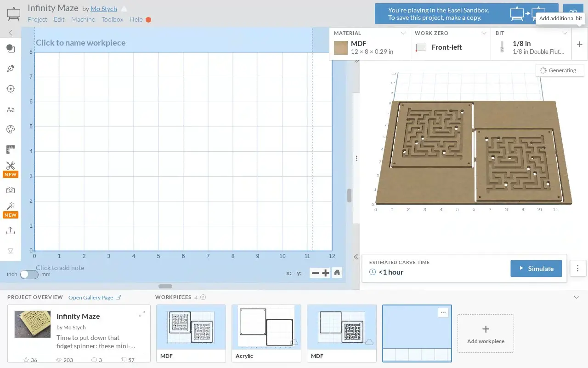Reset canvas view with home icon
The width and height of the screenshot is (588, 368).
337,273
